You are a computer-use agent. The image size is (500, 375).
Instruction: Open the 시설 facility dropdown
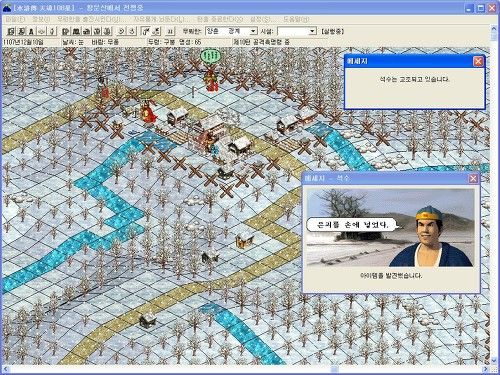pyautogui.click(x=312, y=31)
